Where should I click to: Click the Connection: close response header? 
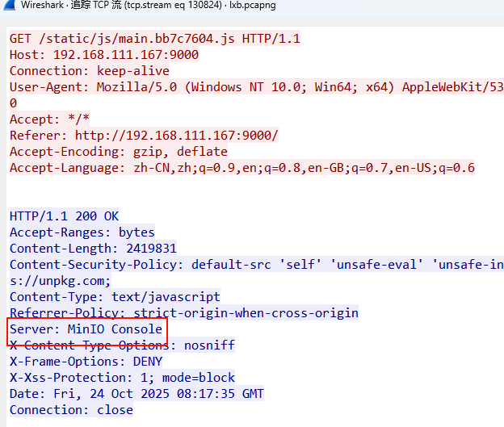pyautogui.click(x=71, y=410)
